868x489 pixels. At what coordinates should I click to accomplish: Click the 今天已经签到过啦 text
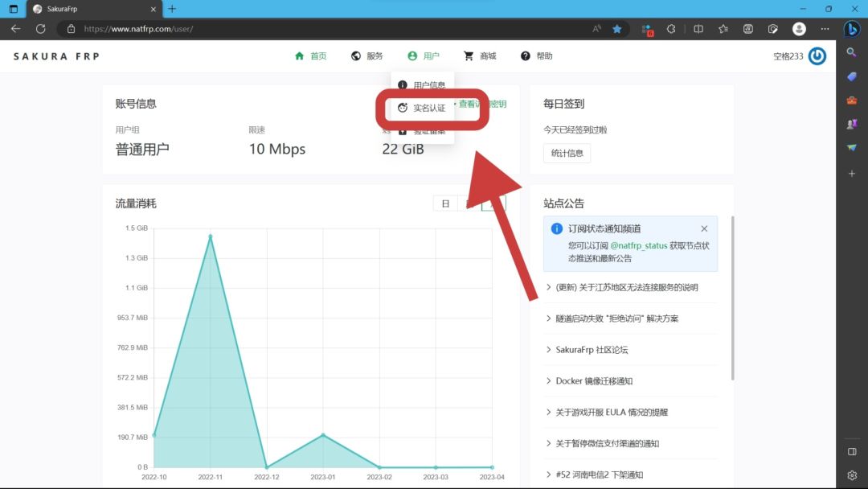575,129
